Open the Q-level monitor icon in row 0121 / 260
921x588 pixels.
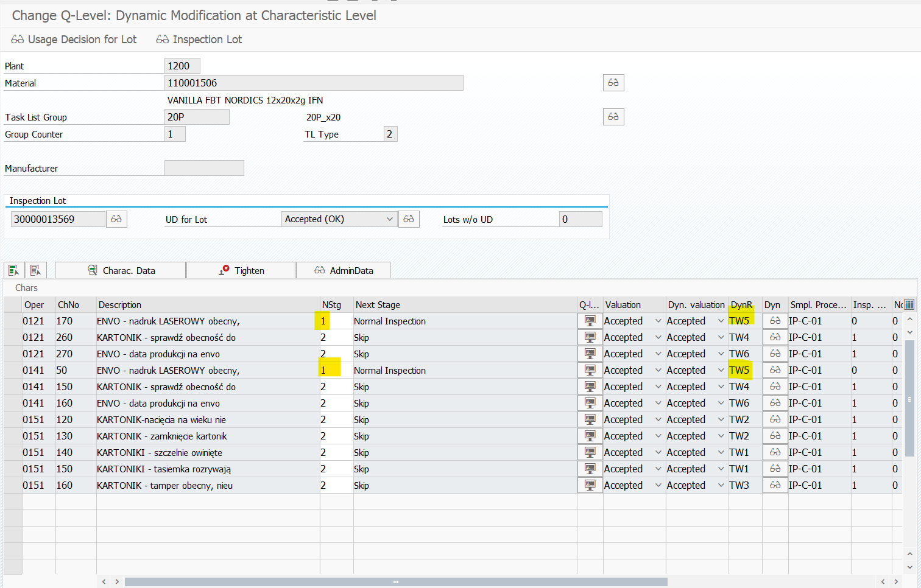pos(590,337)
